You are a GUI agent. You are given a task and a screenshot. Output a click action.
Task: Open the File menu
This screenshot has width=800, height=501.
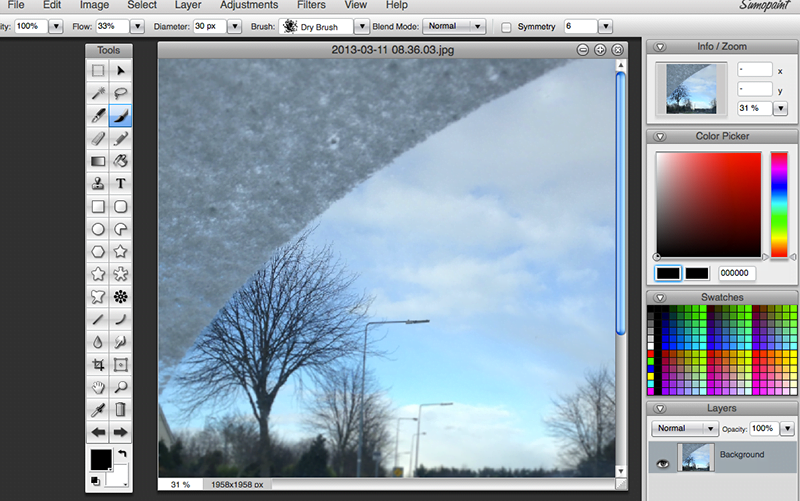[x=16, y=5]
